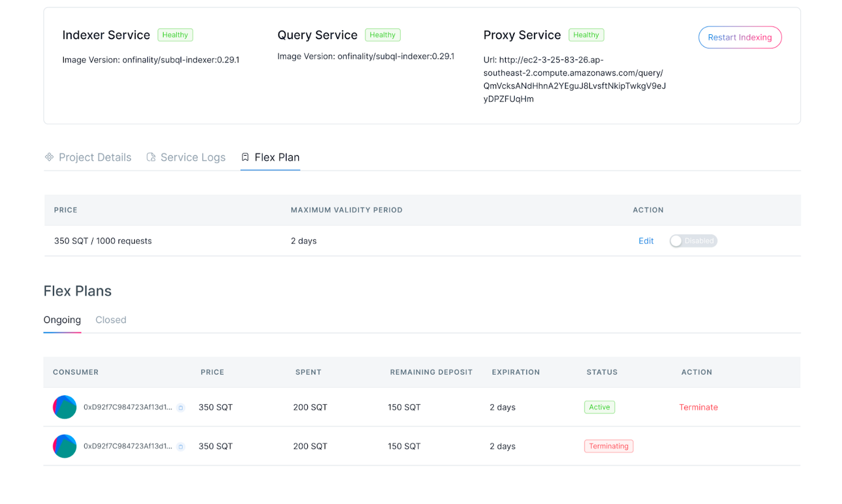This screenshot has height=504, width=842.
Task: Toggle the Disabled flex plan switch
Action: pos(693,241)
